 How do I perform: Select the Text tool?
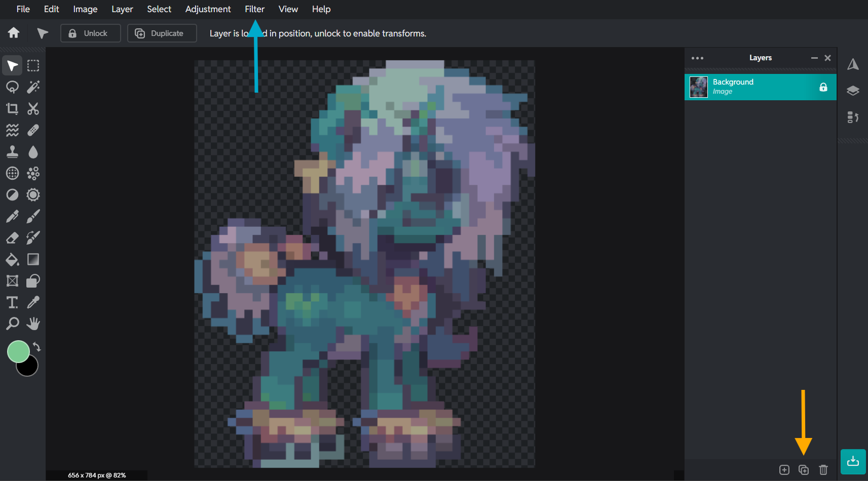click(12, 302)
